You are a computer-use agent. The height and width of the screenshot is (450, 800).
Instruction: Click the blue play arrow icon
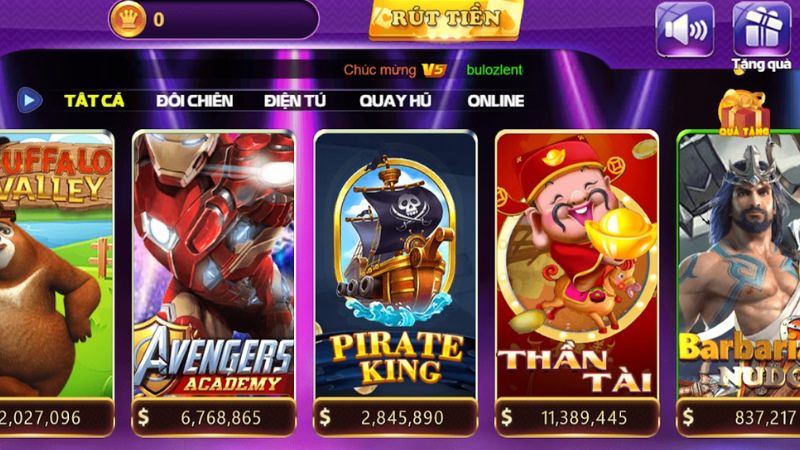[29, 100]
